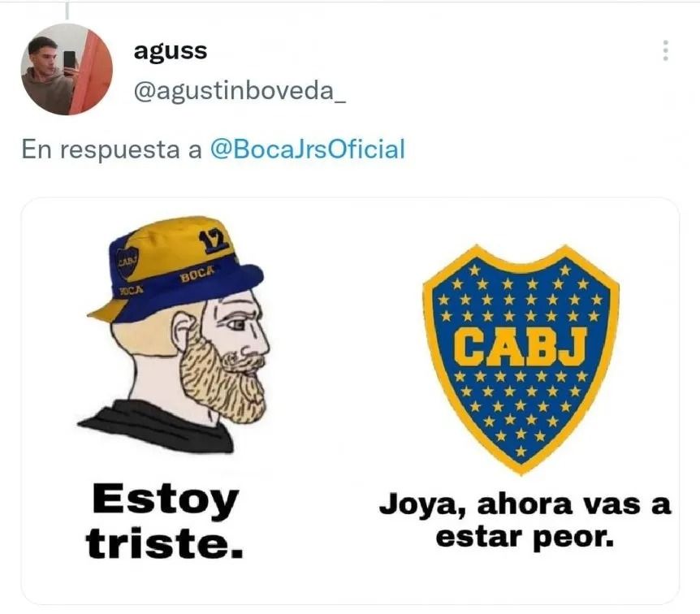Click the "En respuesta a" reply label
Screen dimensions: 700x614
tap(111, 149)
